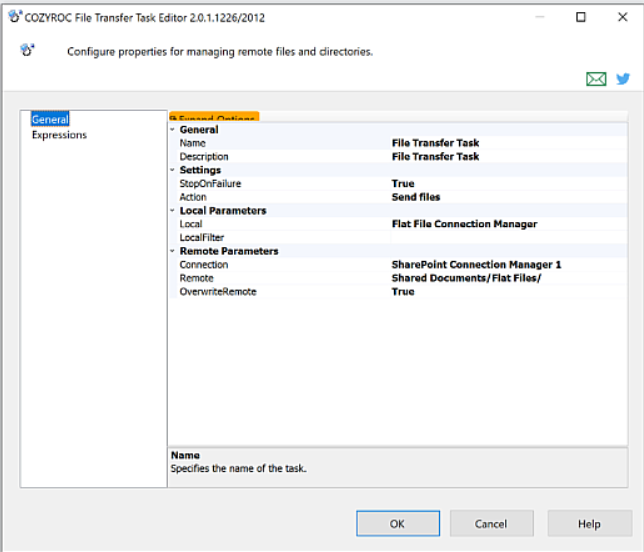The width and height of the screenshot is (644, 552).
Task: Collapse the Remote Parameters category
Action: coord(172,251)
